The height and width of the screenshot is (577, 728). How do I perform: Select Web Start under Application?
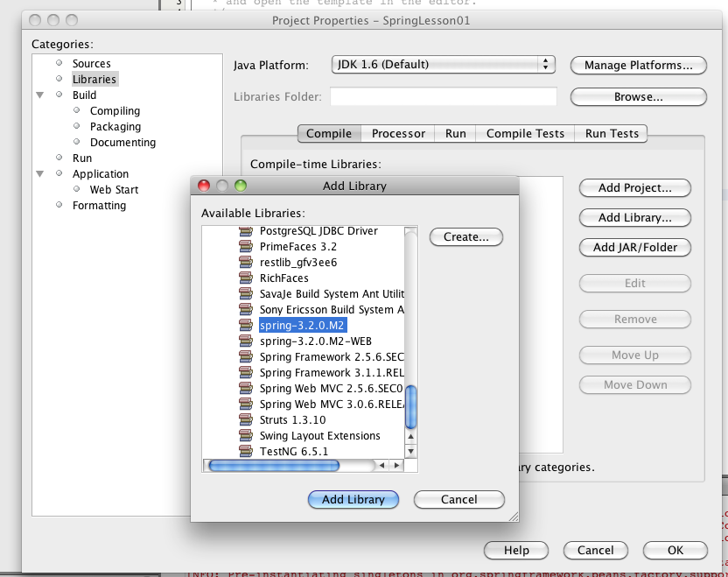(x=115, y=190)
